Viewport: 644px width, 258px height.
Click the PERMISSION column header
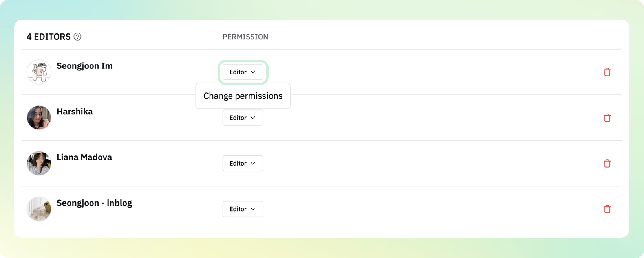pos(245,37)
